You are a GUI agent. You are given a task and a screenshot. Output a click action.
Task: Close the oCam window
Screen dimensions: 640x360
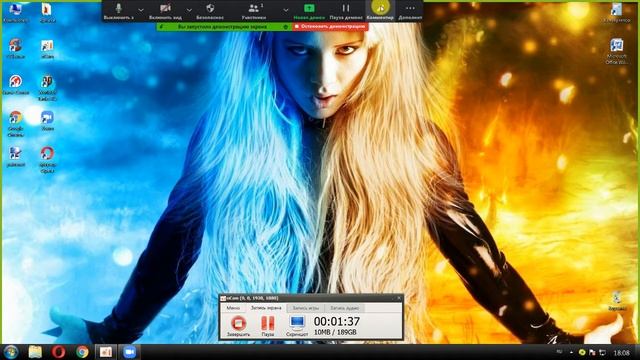tap(399, 298)
